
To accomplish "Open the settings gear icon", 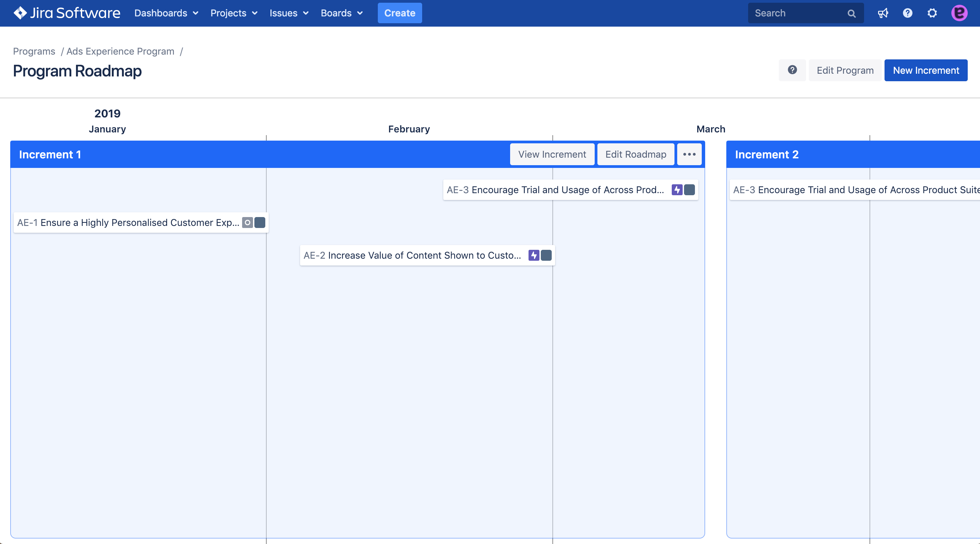I will tap(932, 13).
